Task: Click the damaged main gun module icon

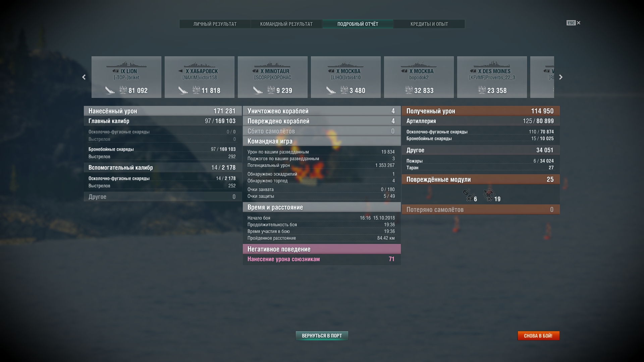Action: pos(468,195)
